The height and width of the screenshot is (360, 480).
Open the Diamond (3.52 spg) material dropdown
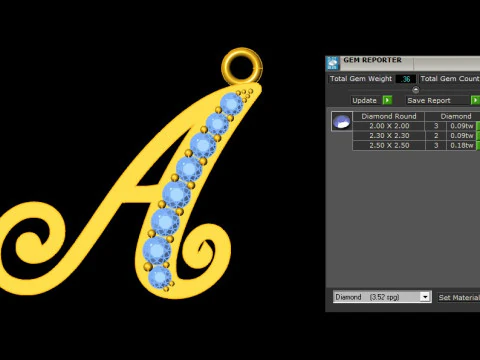pos(382,297)
